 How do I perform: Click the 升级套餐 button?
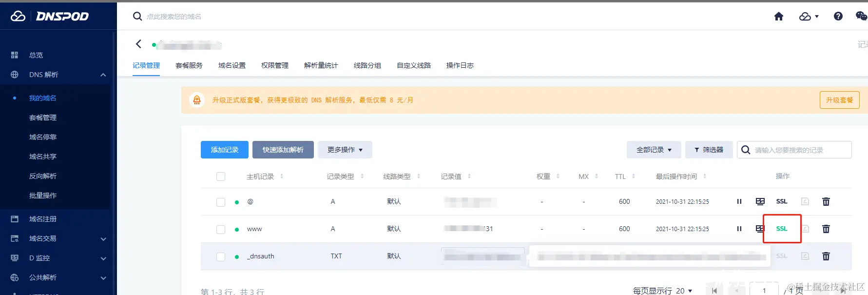coord(840,100)
